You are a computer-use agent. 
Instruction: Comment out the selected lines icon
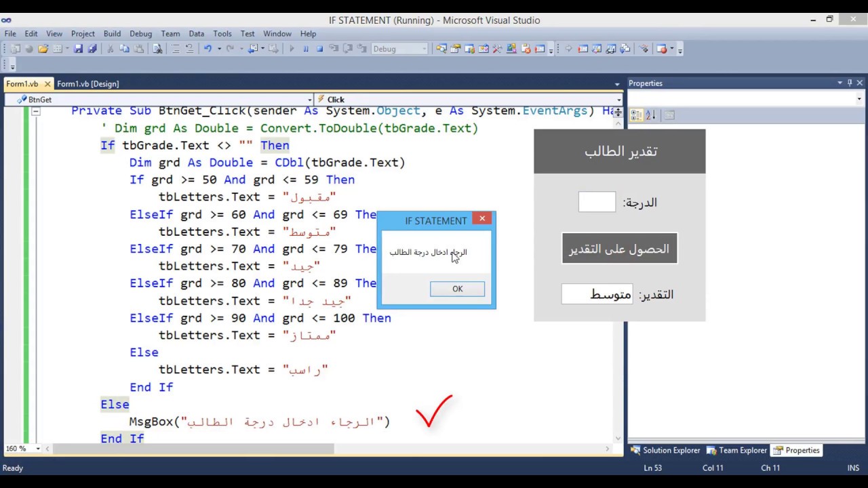176,49
